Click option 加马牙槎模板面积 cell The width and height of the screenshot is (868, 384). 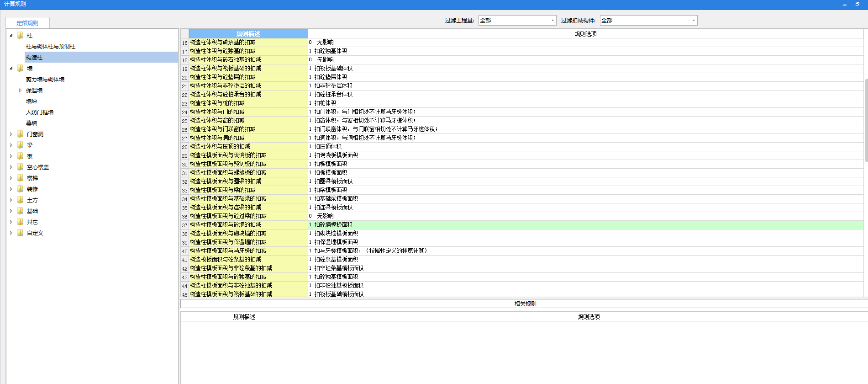click(586, 251)
